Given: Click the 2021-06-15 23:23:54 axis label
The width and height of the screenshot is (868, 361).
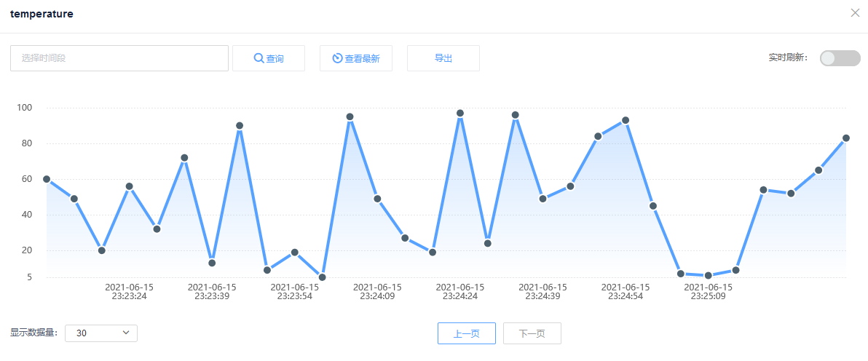Looking at the screenshot, I should [x=294, y=292].
